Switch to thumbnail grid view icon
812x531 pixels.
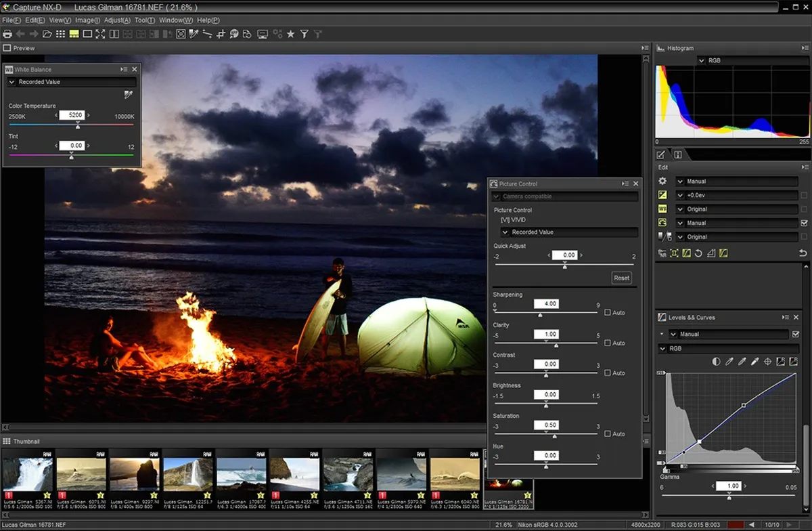pyautogui.click(x=61, y=34)
